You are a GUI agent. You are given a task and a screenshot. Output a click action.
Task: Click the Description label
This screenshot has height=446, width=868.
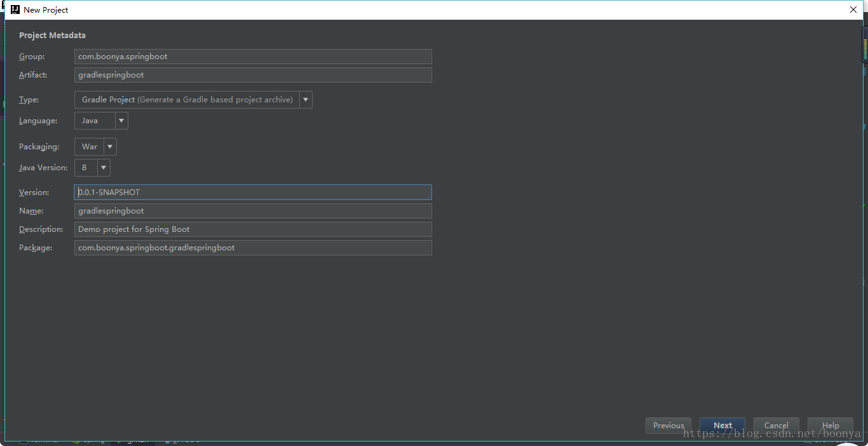41,229
